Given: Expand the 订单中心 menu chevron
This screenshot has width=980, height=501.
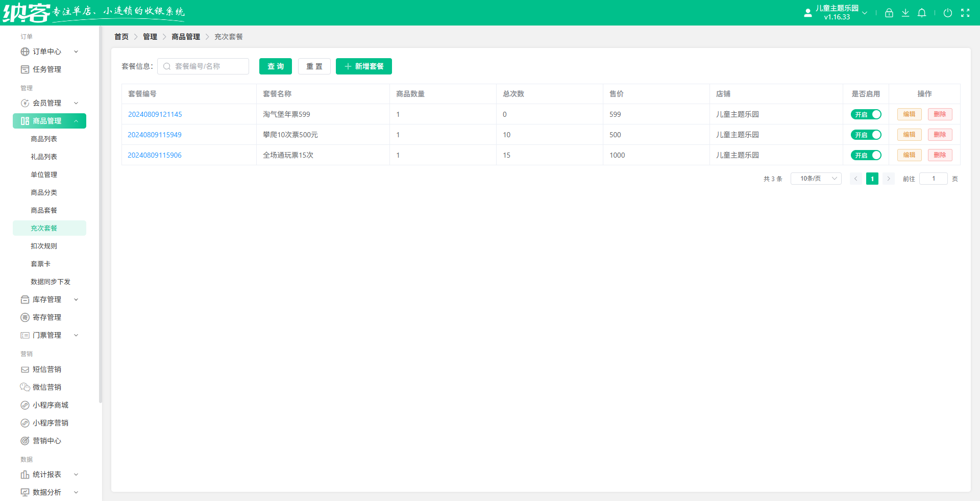Looking at the screenshot, I should [x=76, y=52].
